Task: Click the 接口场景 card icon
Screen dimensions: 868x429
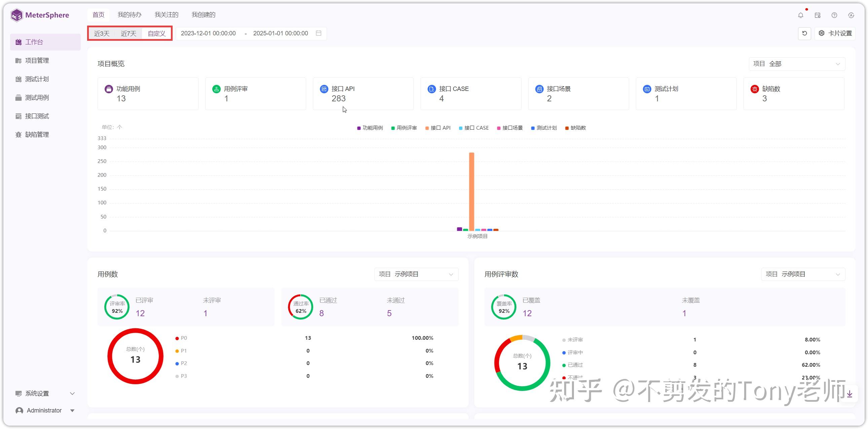Action: pyautogui.click(x=539, y=89)
